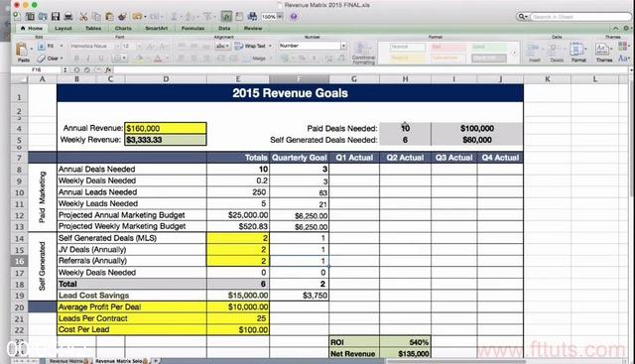
Task: Click the AutoSum sigma icon
Action: [x=174, y=17]
